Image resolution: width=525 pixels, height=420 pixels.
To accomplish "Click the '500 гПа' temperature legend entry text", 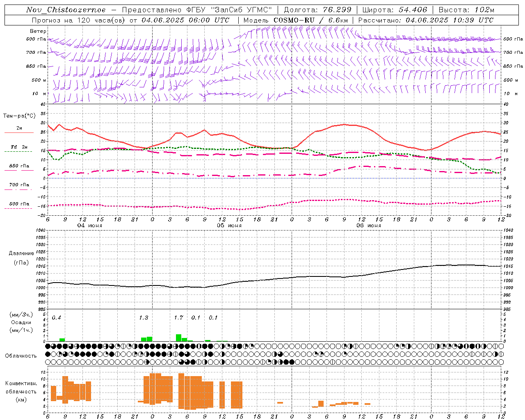I will 19,204.
